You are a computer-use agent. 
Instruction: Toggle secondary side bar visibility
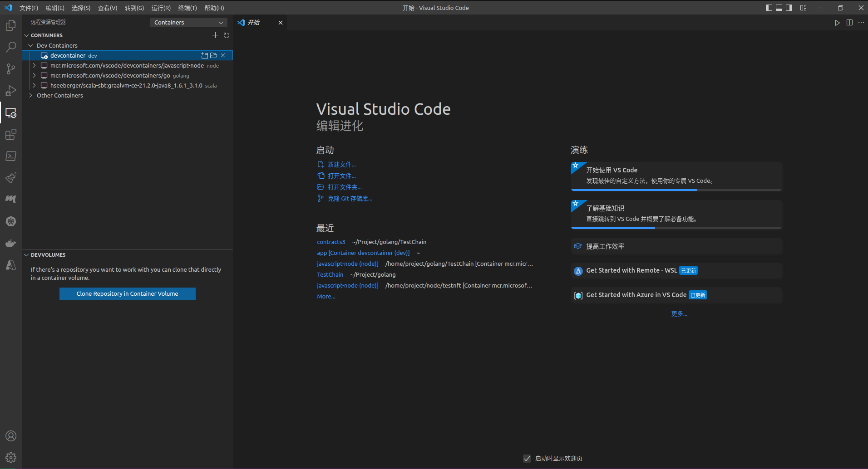pyautogui.click(x=789, y=8)
